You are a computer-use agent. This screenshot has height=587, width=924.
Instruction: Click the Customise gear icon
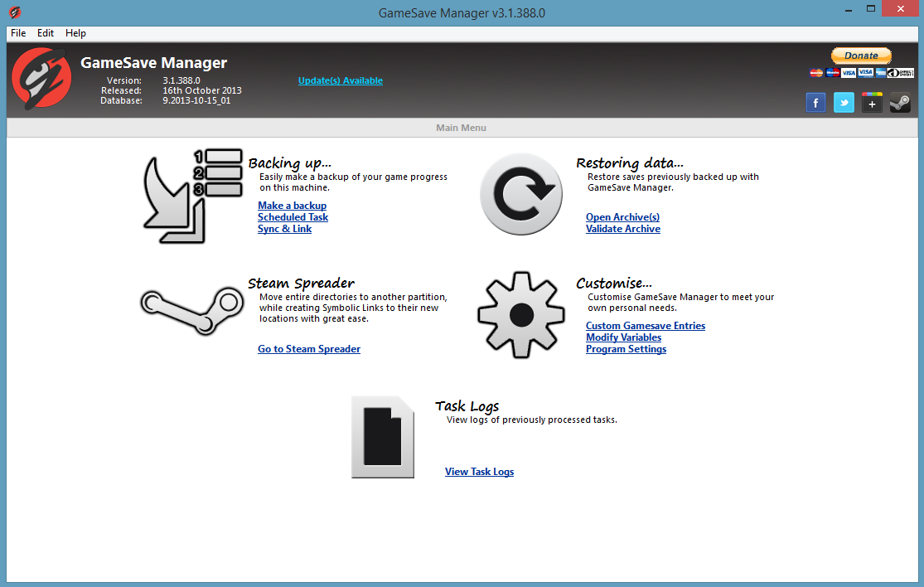521,315
